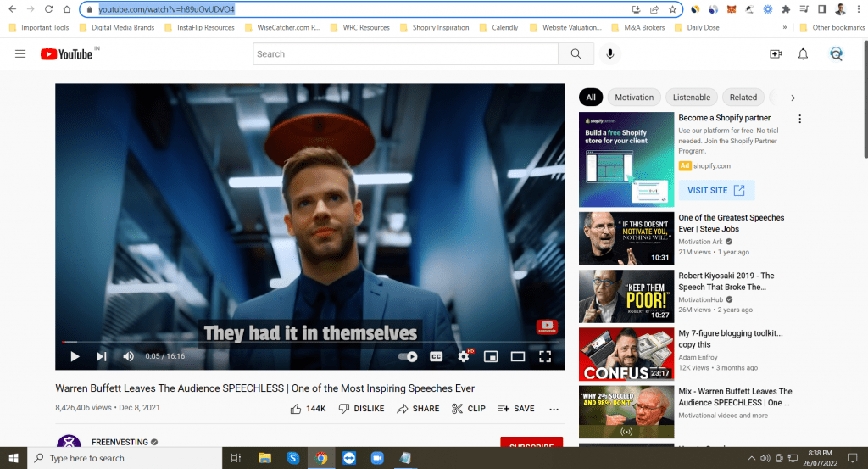Click CLIP scissors button
The height and width of the screenshot is (469, 868).
[468, 409]
